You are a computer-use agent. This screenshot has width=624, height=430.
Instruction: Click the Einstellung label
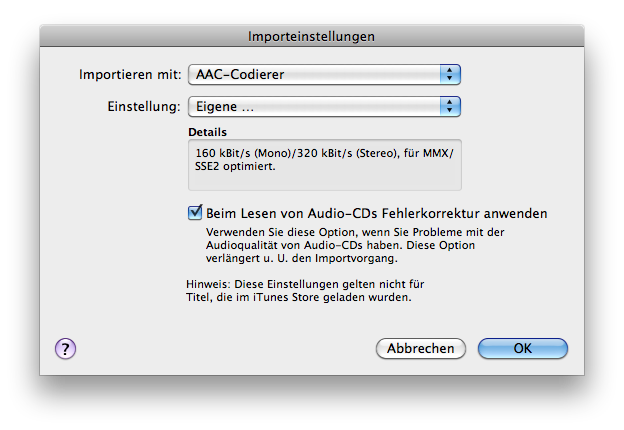point(144,107)
